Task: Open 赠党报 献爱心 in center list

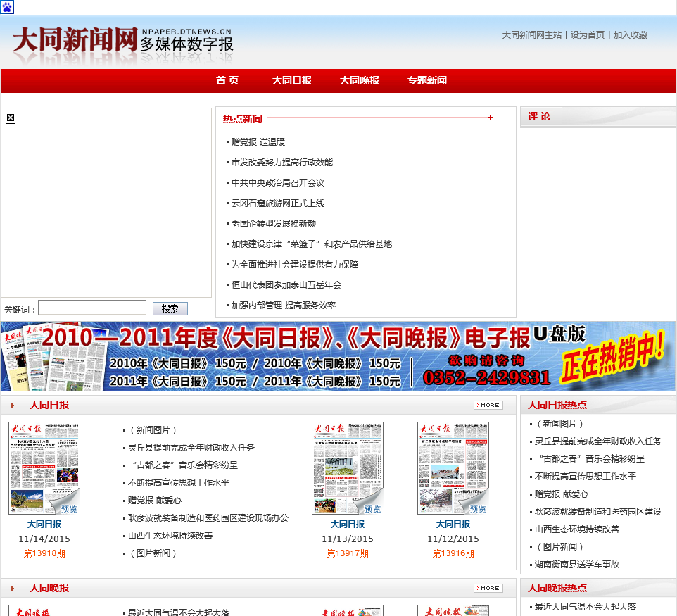Action: coord(155,501)
